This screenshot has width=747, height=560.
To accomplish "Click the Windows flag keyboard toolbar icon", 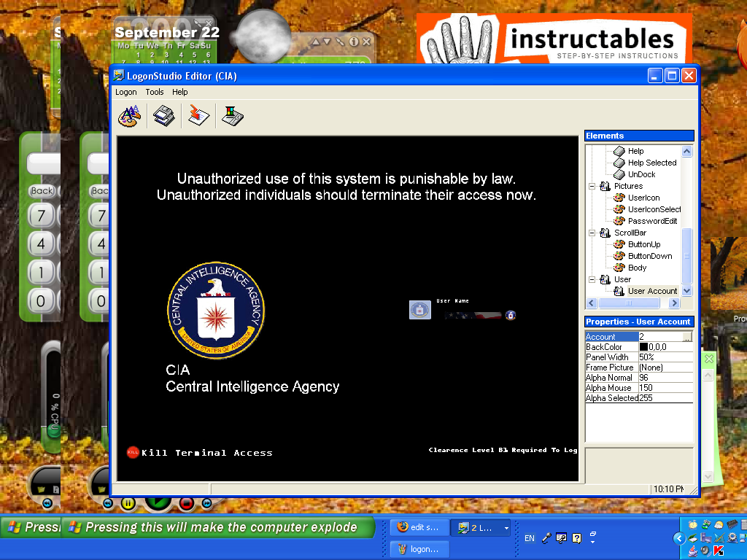I will (233, 115).
